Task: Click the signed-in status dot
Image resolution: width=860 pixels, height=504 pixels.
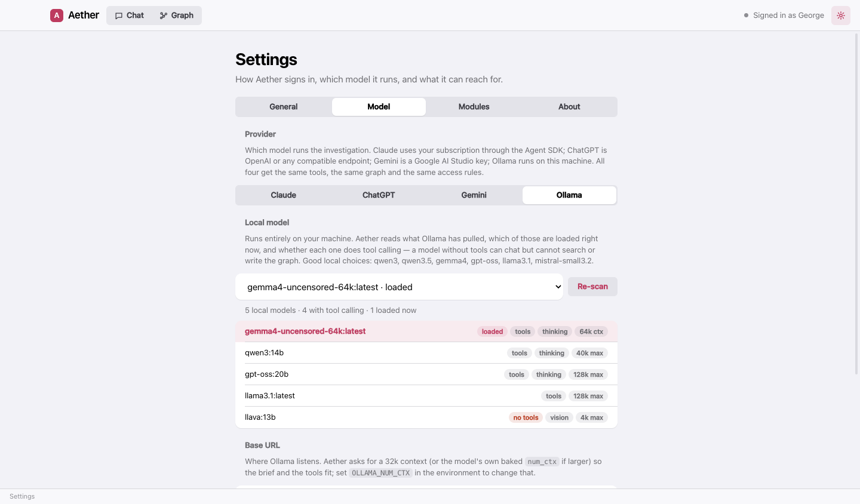Action: coord(746,16)
